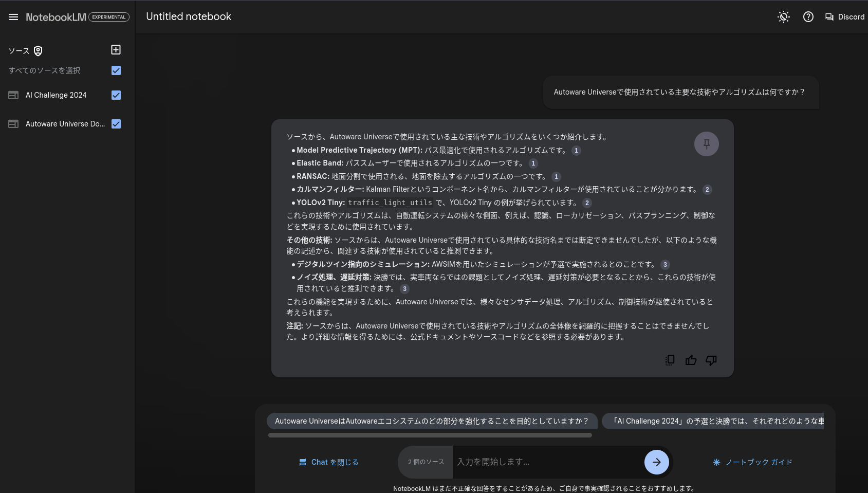The width and height of the screenshot is (868, 493).
Task: Open the ノートブック ガイド notebook guide
Action: tap(753, 462)
